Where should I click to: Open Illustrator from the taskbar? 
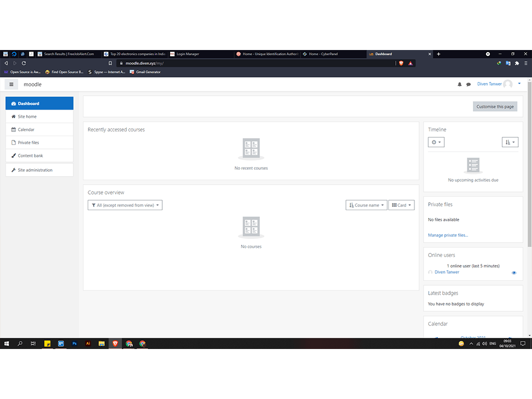click(88, 344)
